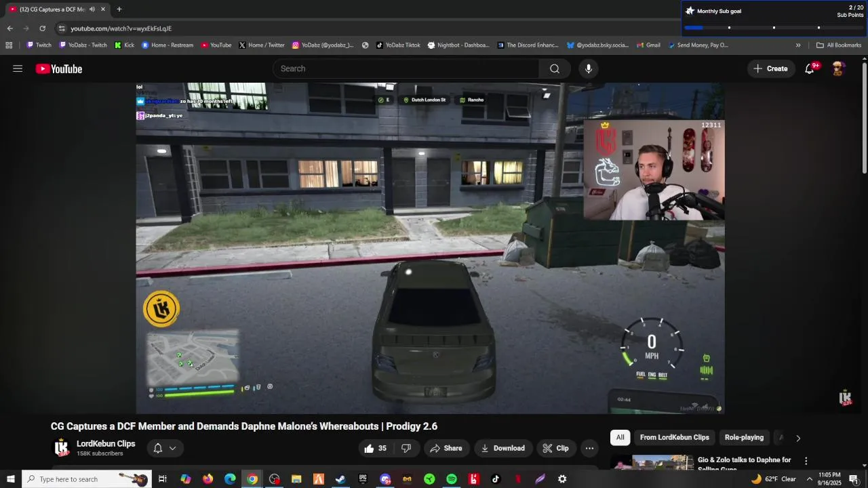868x488 pixels.
Task: Open File Explorer from the taskbar
Action: pyautogui.click(x=296, y=479)
